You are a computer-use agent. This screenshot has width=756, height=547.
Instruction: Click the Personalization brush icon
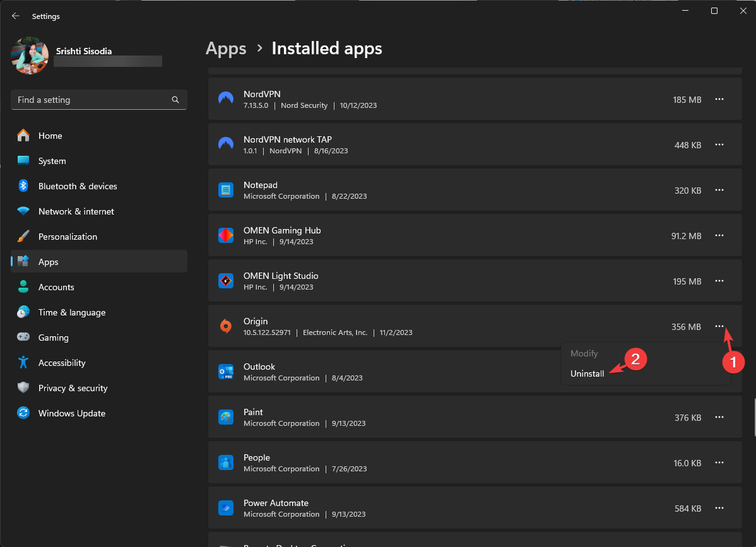[23, 236]
